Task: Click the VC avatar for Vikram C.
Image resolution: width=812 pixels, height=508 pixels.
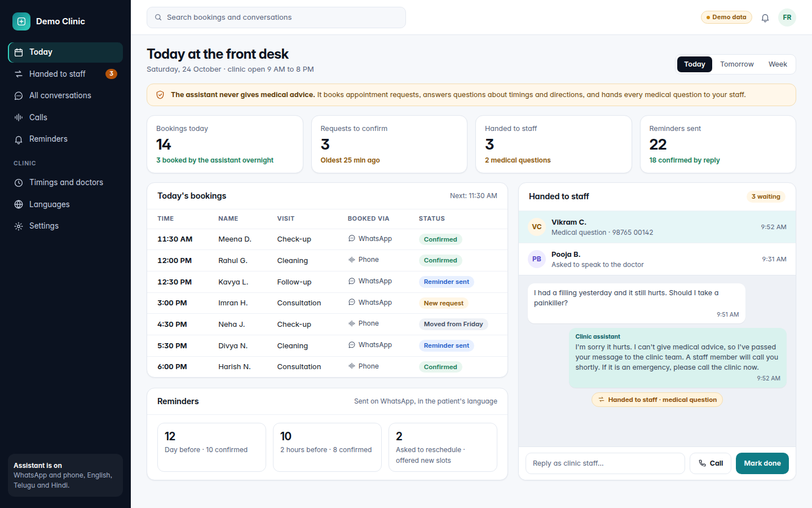Action: click(537, 227)
